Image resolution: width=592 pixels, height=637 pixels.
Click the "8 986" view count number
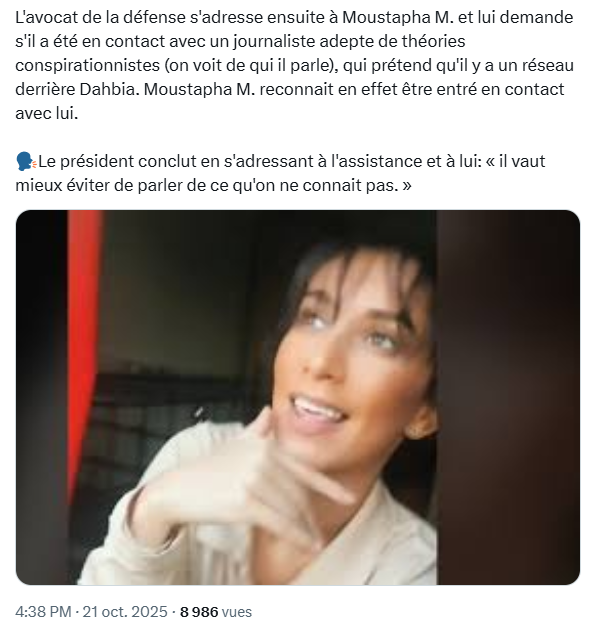[x=199, y=612]
